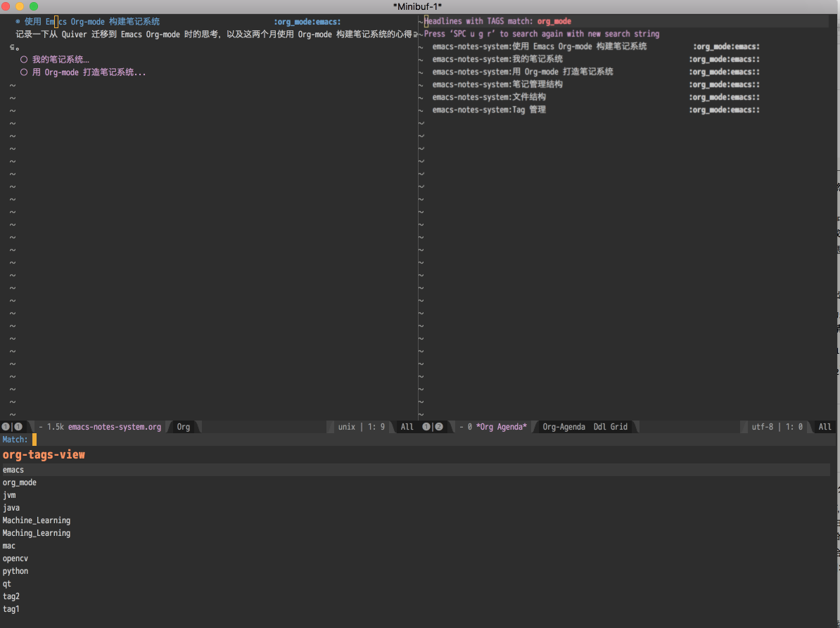The height and width of the screenshot is (628, 840).
Task: Click the unix line-ending indicator in the modeline
Action: [347, 426]
